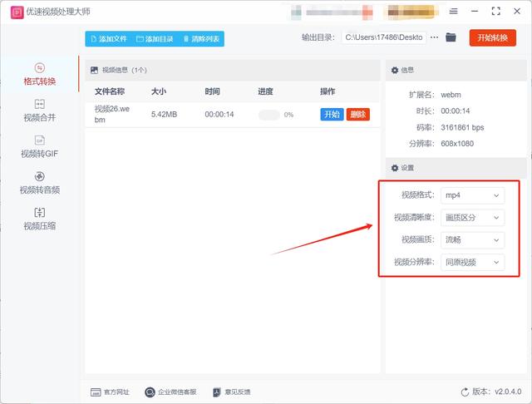The height and width of the screenshot is (404, 532).
Task: Click red 删除 button for 视频26.webm
Action: [358, 115]
